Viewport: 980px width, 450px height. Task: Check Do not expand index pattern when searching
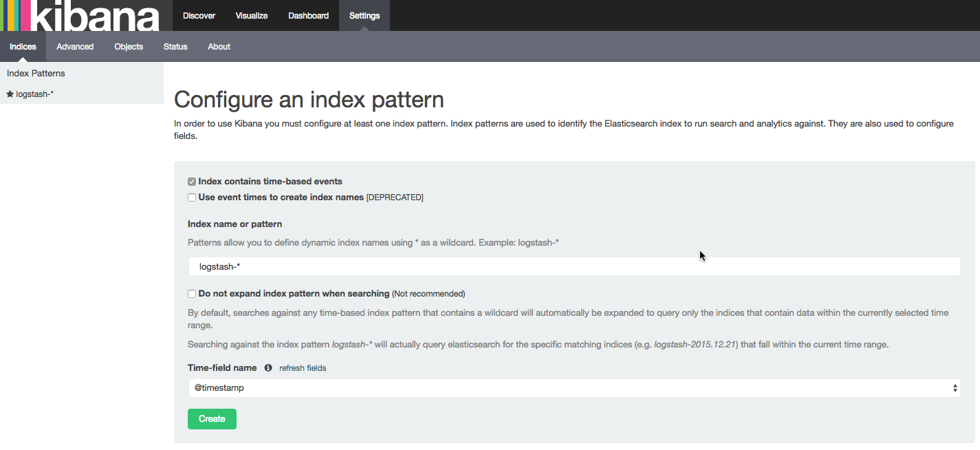[192, 294]
